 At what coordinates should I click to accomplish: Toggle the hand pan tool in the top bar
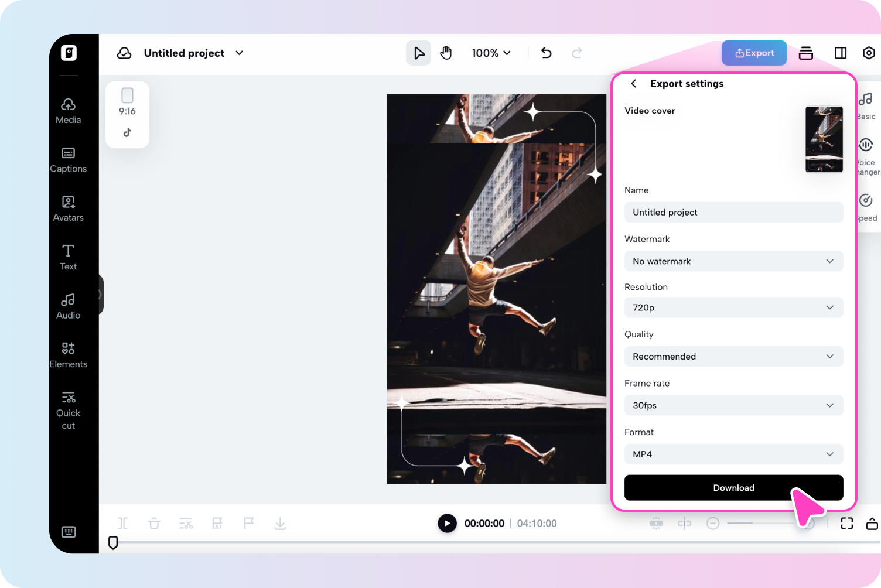446,53
